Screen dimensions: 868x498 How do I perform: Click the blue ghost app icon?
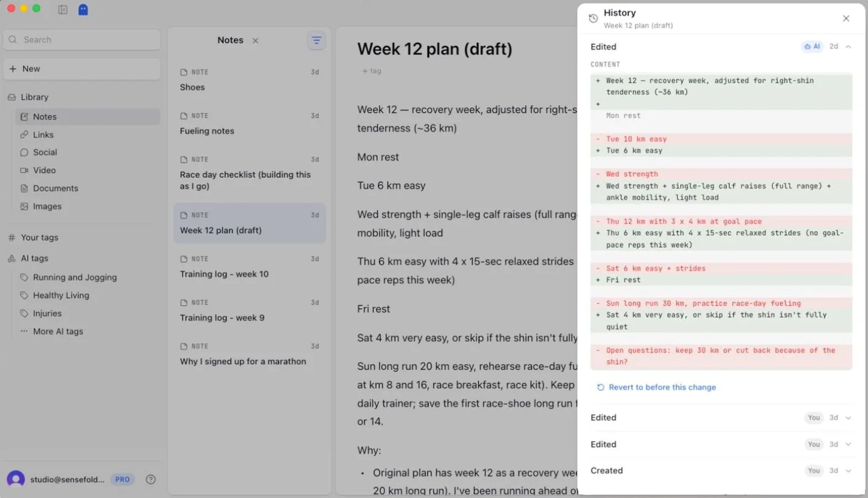(x=83, y=10)
